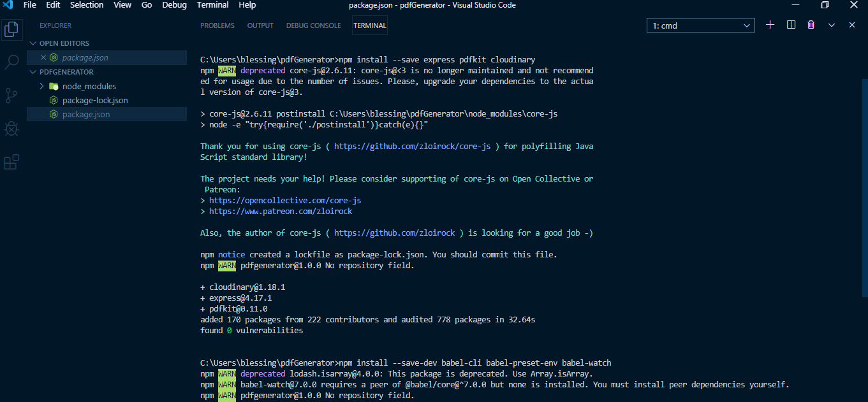Open the Help menu
The width and height of the screenshot is (868, 402).
[x=247, y=5]
